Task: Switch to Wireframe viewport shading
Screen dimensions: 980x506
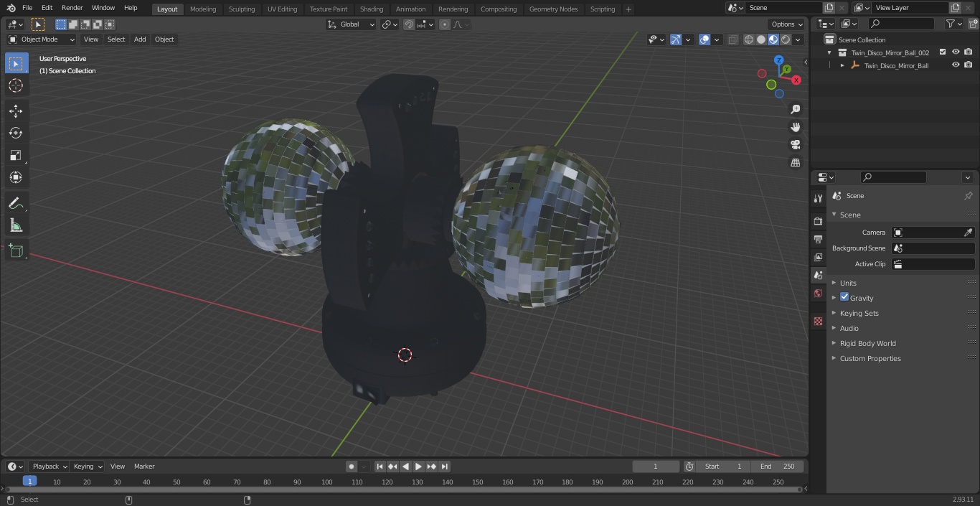Action: click(749, 39)
